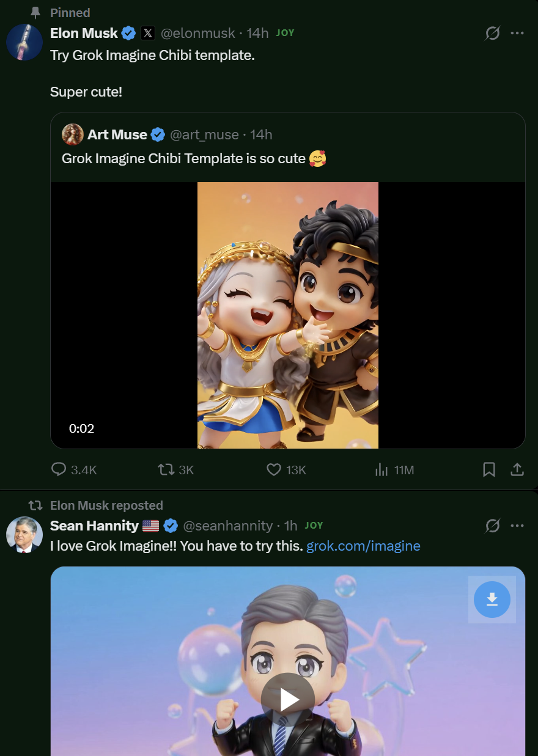
Task: Open Elon Musk's profile picture
Action: point(24,42)
